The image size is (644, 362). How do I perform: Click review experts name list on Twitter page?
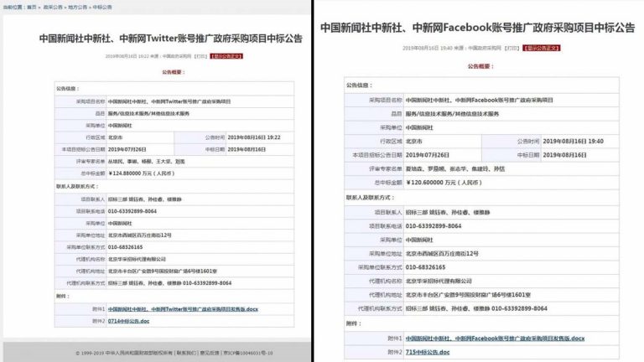(146, 162)
